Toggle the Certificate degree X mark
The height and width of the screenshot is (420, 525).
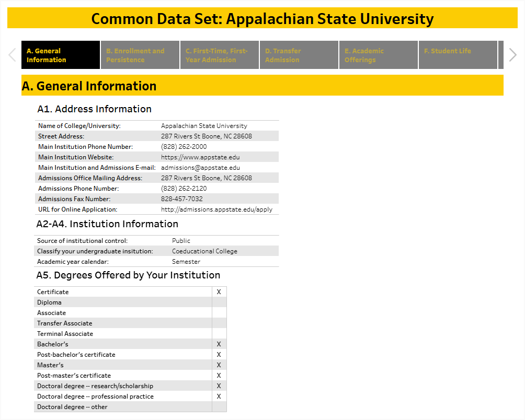tap(219, 291)
